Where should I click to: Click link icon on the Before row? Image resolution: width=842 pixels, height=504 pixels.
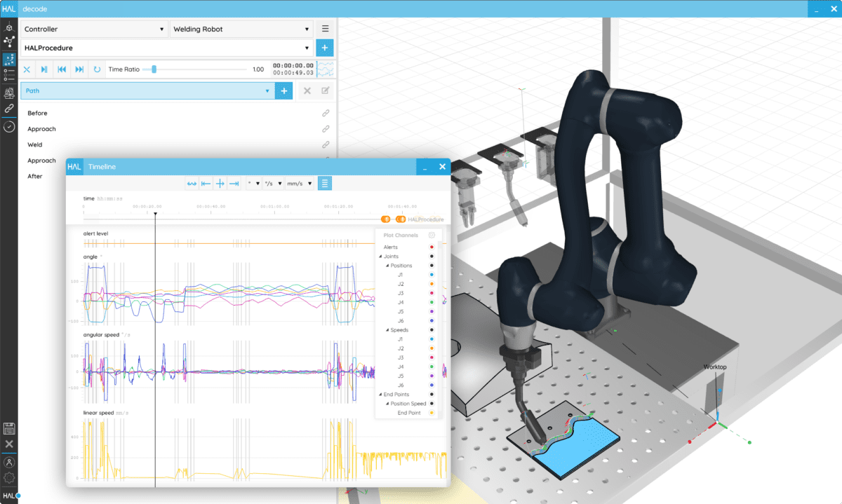pyautogui.click(x=326, y=113)
